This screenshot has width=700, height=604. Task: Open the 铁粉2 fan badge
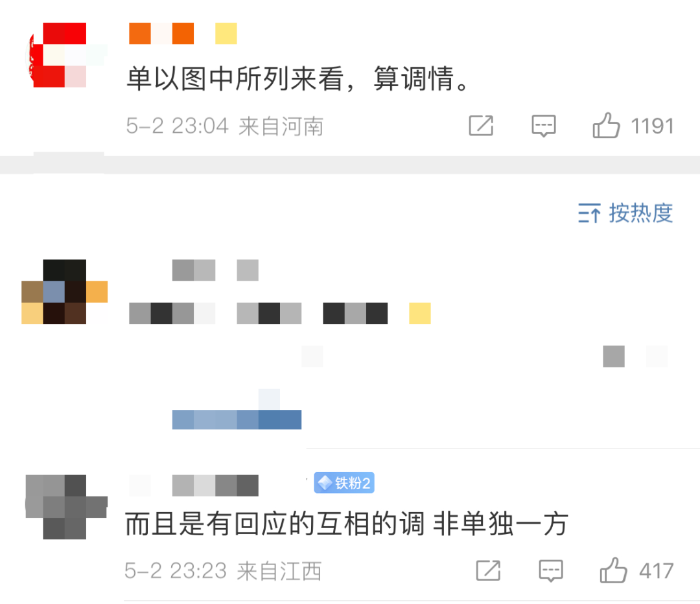point(344,483)
